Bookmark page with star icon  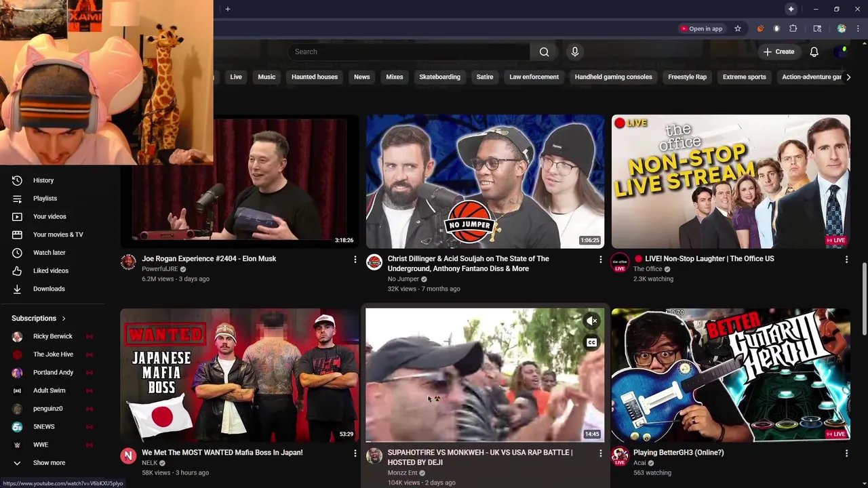pyautogui.click(x=738, y=28)
